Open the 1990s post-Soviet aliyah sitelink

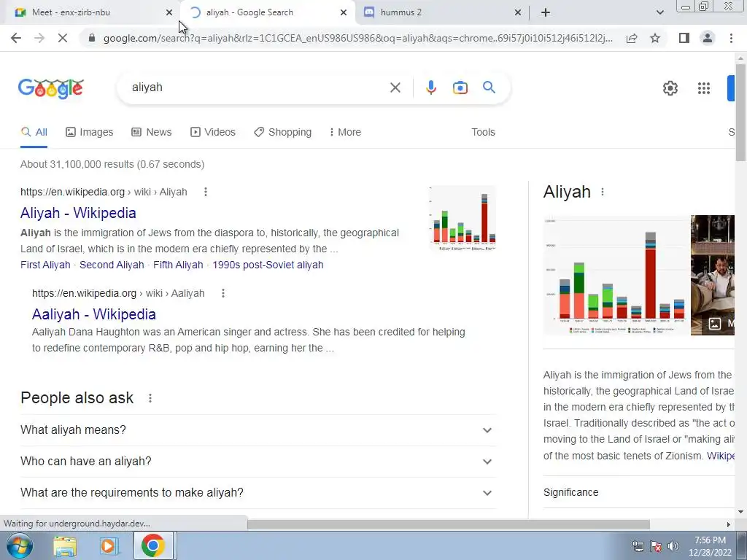pos(268,265)
